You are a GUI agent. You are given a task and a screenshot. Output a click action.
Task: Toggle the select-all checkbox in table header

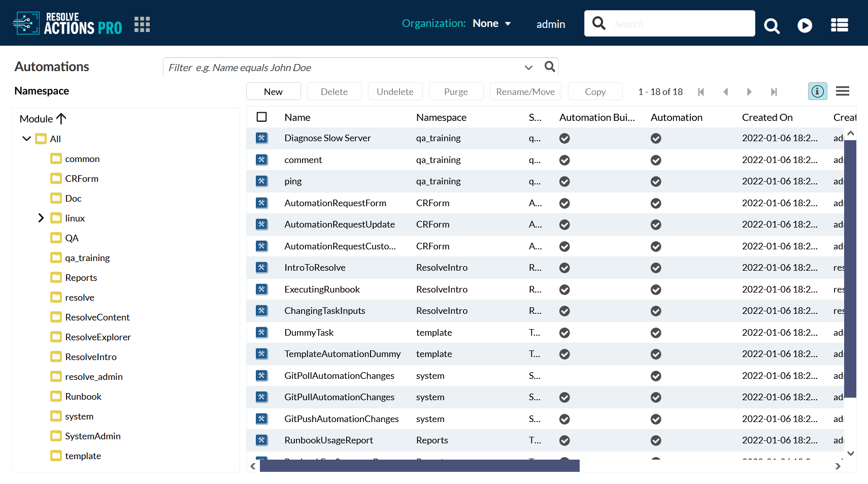click(x=262, y=117)
